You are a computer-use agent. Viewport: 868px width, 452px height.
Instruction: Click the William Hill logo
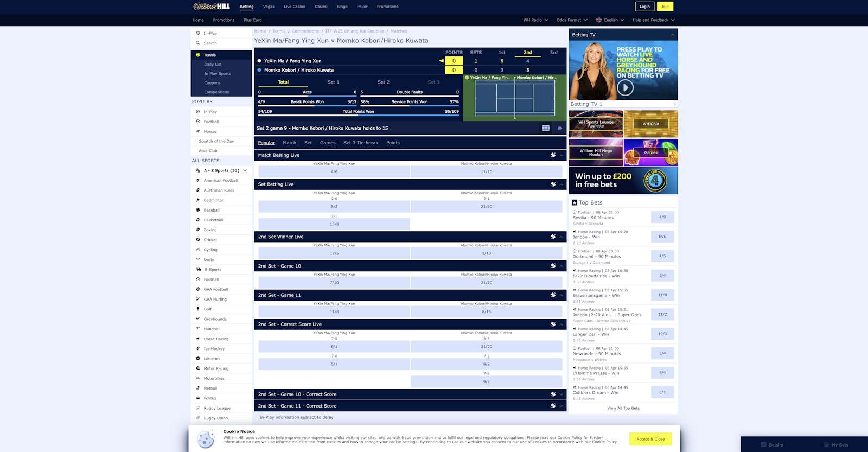212,7
